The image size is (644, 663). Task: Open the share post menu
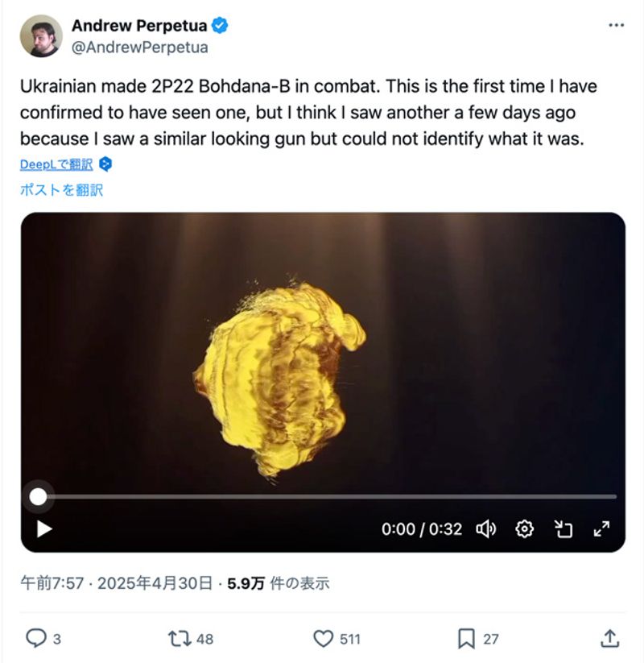[609, 639]
